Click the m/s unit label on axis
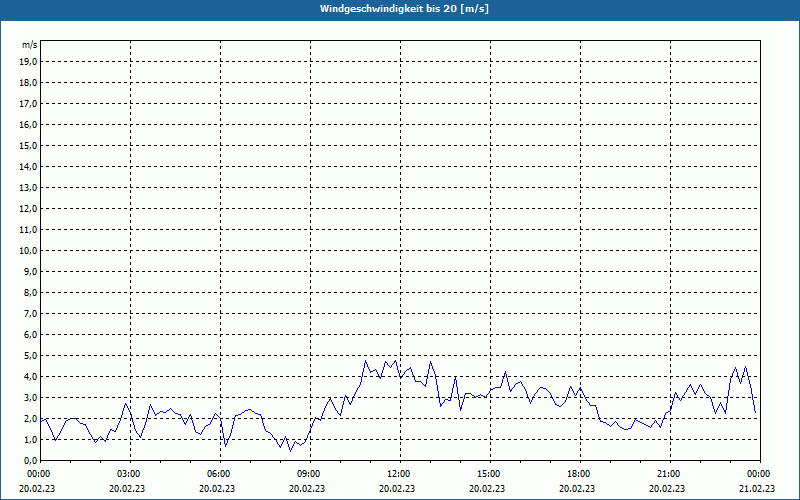This screenshot has width=800, height=500. [x=29, y=45]
